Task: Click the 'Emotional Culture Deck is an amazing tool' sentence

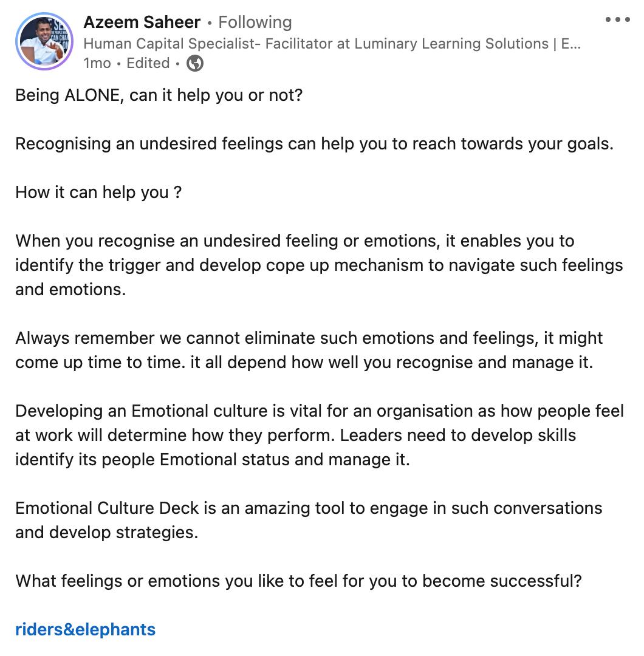Action: [x=309, y=508]
